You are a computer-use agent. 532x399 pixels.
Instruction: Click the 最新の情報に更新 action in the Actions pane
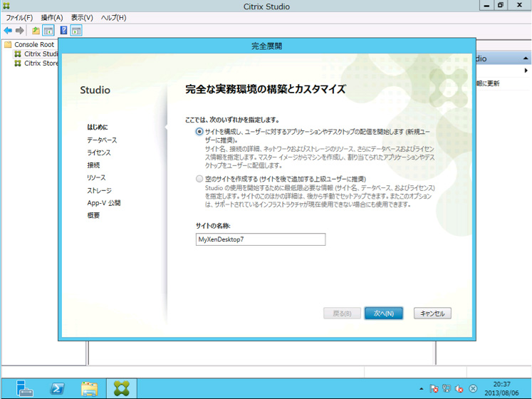point(488,83)
